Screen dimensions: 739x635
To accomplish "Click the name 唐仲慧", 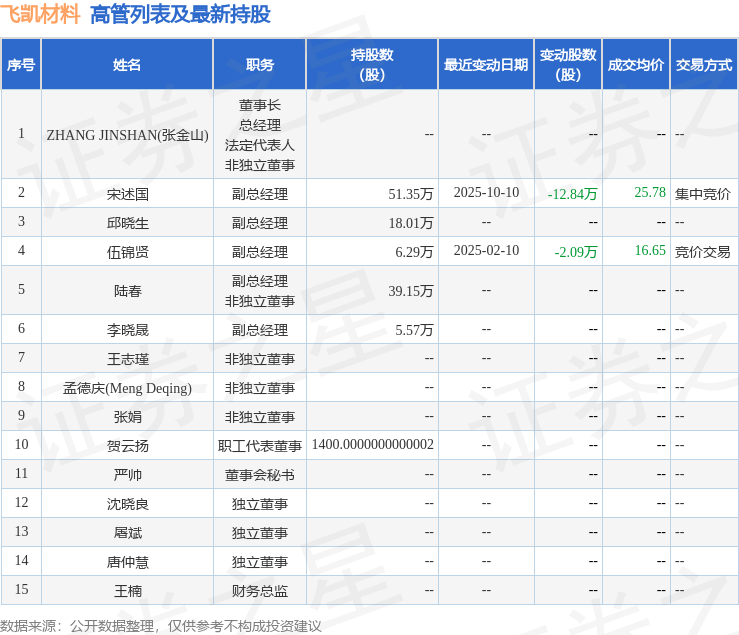I will coord(127,562).
